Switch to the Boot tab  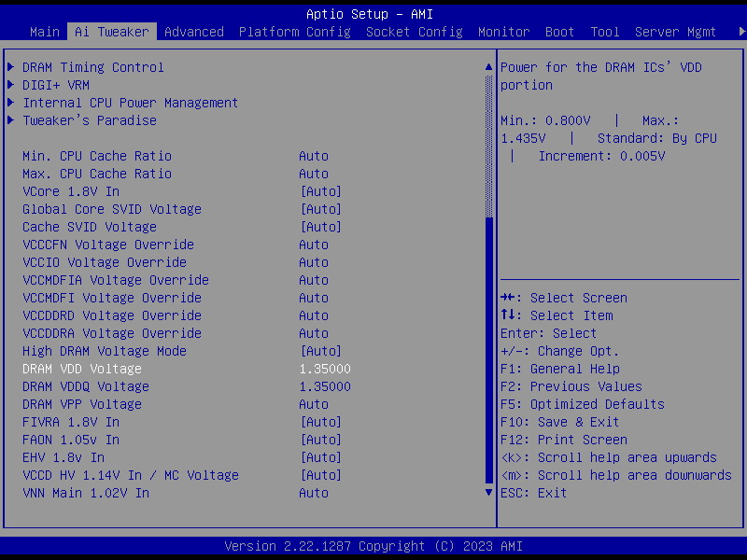coord(559,32)
